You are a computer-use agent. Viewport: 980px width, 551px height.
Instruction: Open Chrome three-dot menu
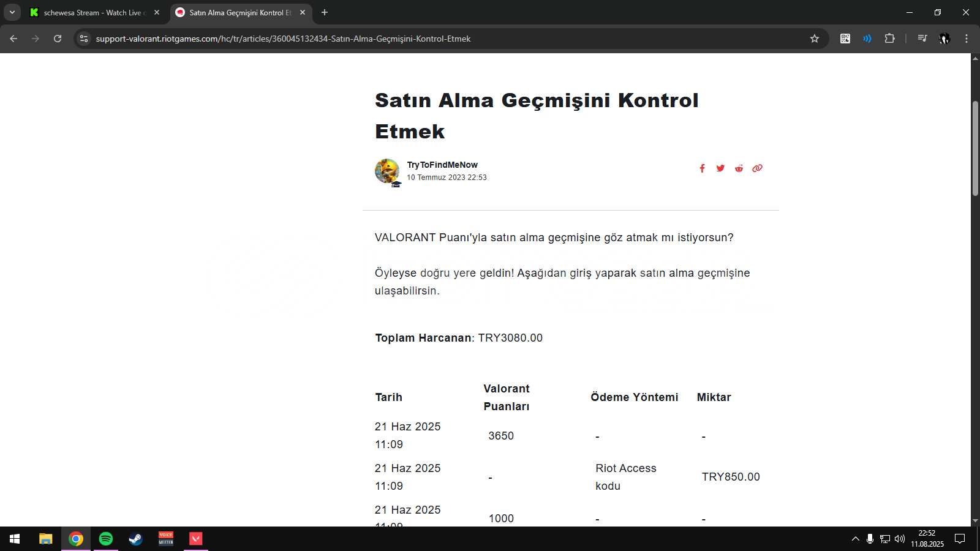(x=967, y=39)
